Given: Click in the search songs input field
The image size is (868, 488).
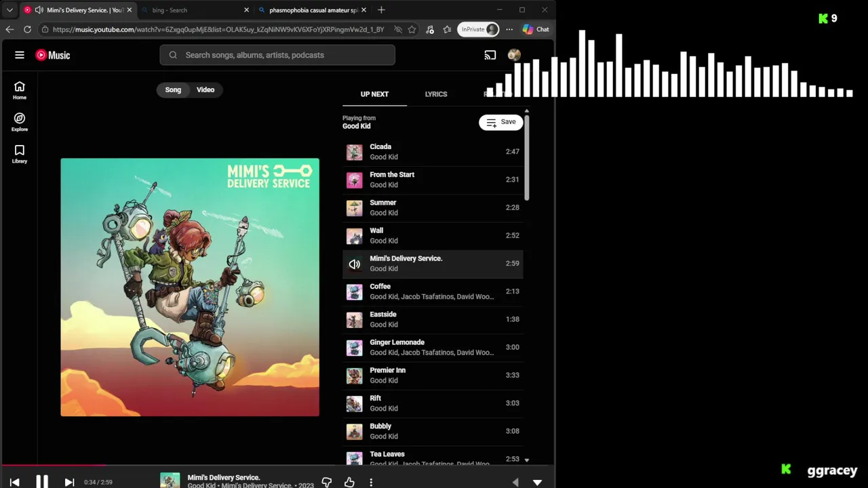Looking at the screenshot, I should click(277, 55).
